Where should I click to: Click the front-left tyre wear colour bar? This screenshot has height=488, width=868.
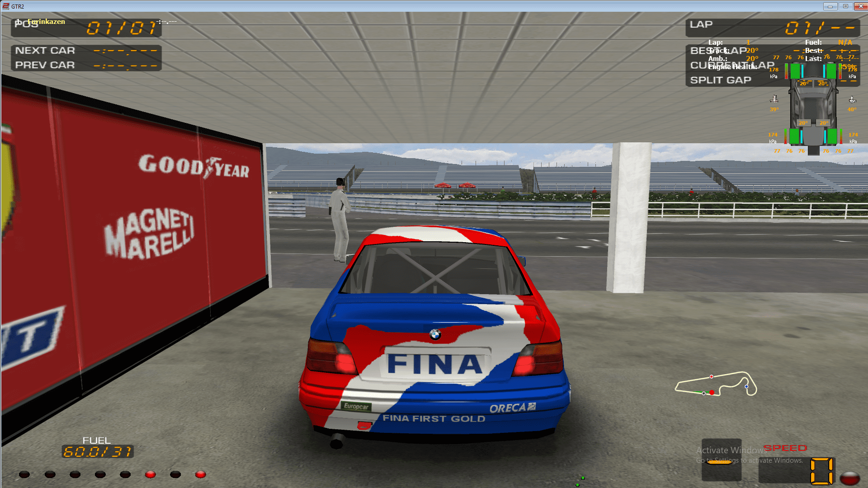tap(786, 71)
